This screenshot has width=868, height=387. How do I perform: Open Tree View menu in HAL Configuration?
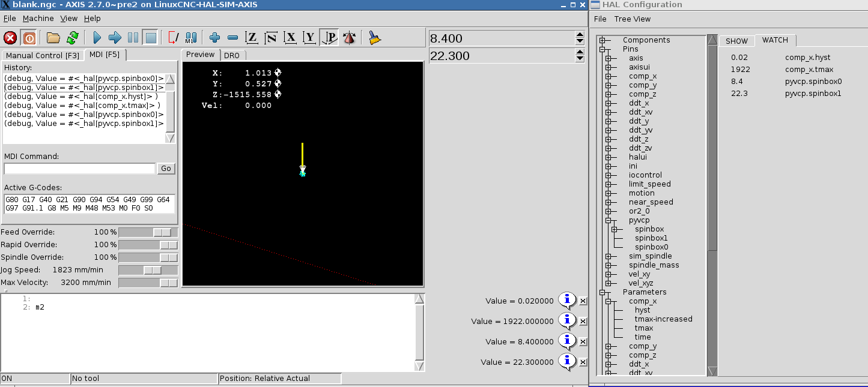coord(633,19)
